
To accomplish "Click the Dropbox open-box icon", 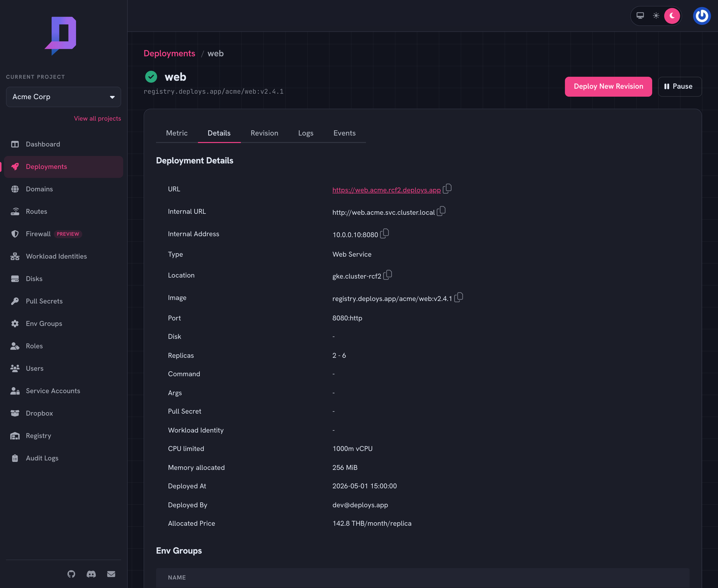I will coord(15,413).
